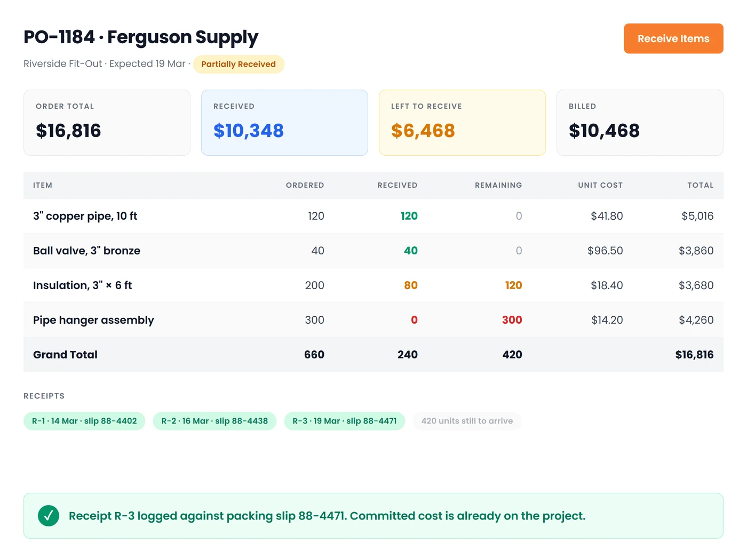Click Pipe hanger ordered quantity 300
The height and width of the screenshot is (560, 747).
[x=315, y=320]
